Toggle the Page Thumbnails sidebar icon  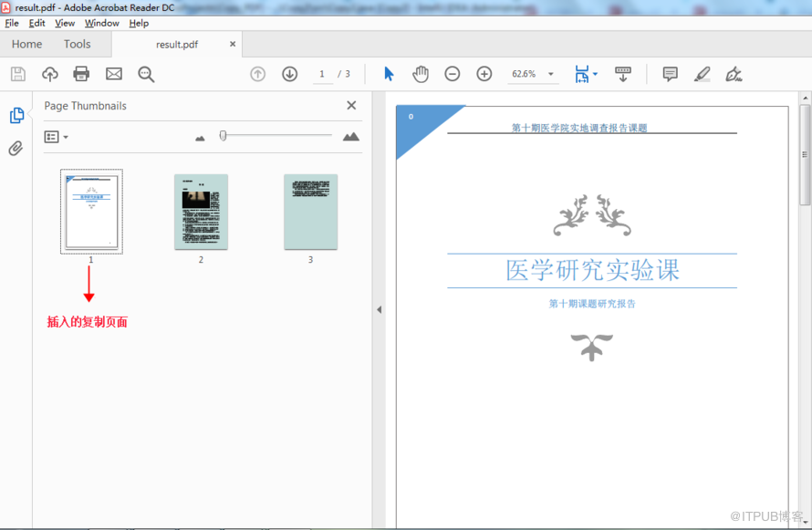[16, 116]
